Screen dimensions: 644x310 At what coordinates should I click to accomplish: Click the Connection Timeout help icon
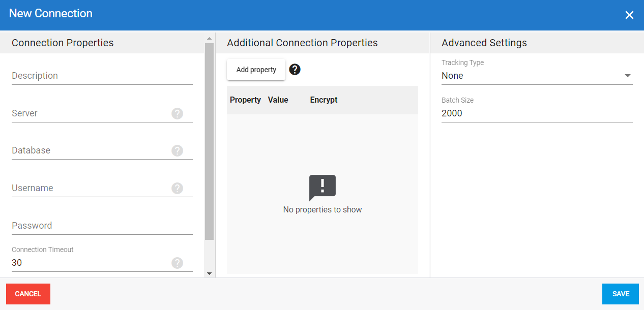(177, 263)
